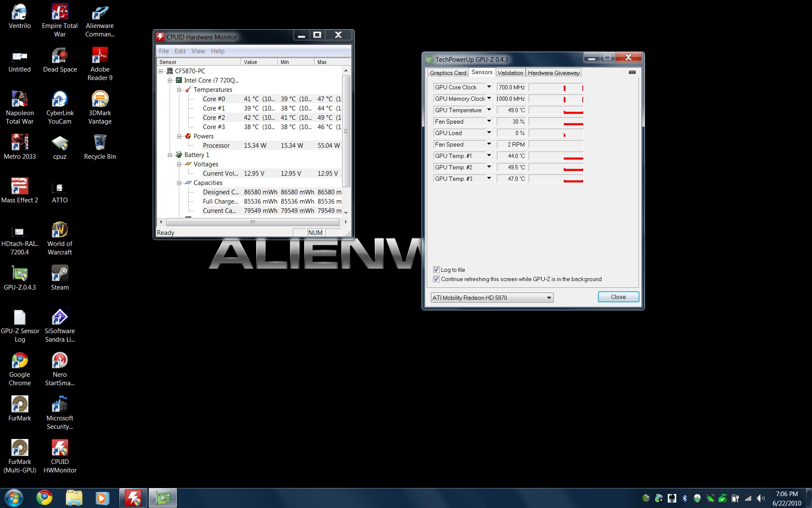Screen dimensions: 812x508
Task: Collapse the Temperatures tree node
Action: pos(179,90)
